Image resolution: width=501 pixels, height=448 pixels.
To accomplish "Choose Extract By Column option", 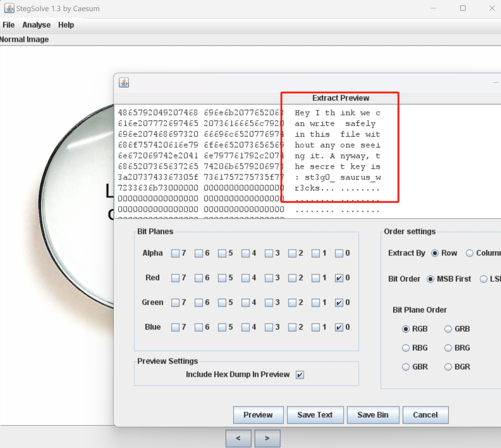I will click(470, 253).
